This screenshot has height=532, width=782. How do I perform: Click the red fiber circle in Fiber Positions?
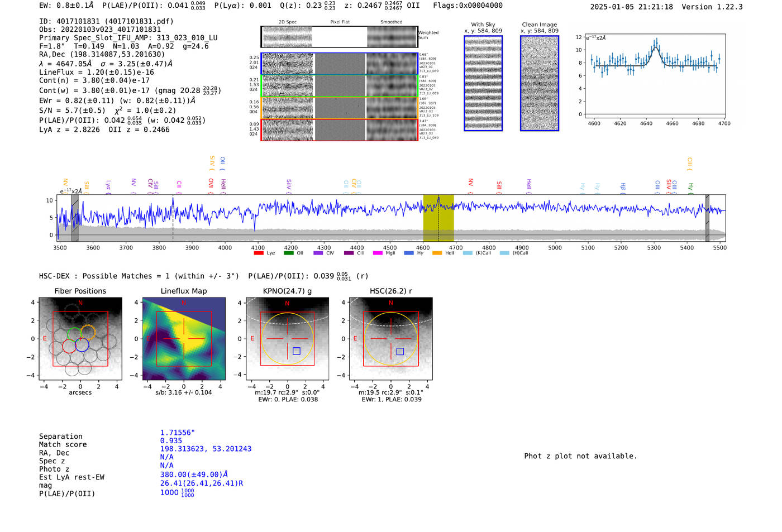click(69, 346)
